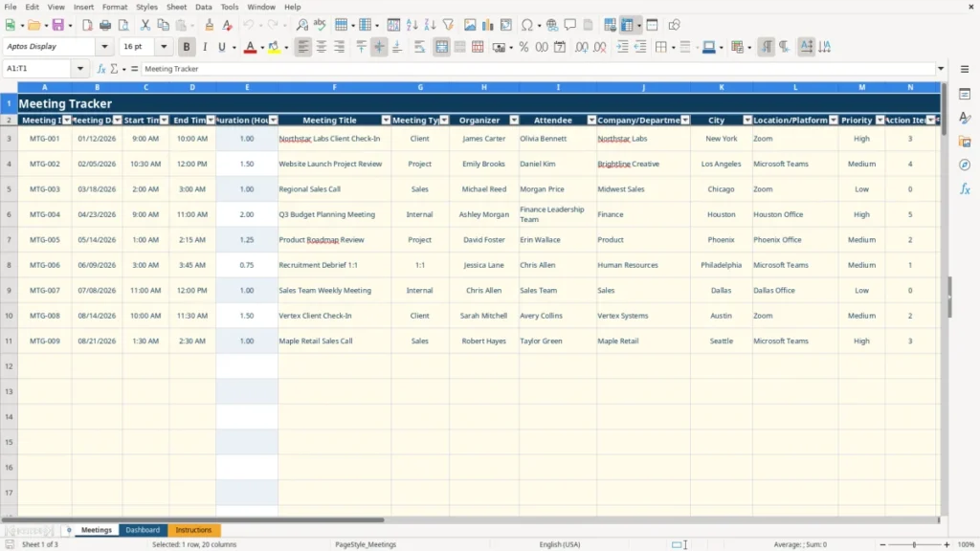The height and width of the screenshot is (551, 980).
Task: Toggle Bold formatting
Action: [187, 47]
